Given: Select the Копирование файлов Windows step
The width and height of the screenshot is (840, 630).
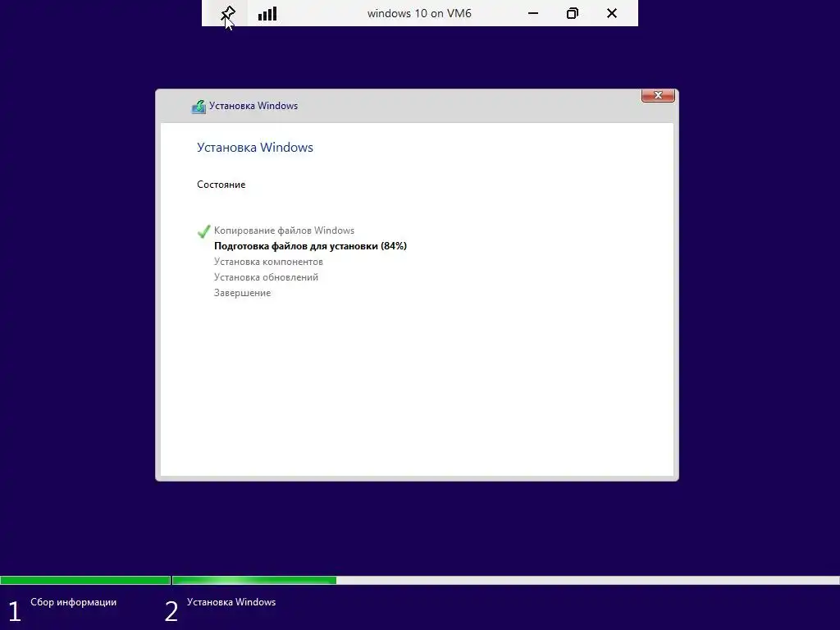Looking at the screenshot, I should [284, 231].
